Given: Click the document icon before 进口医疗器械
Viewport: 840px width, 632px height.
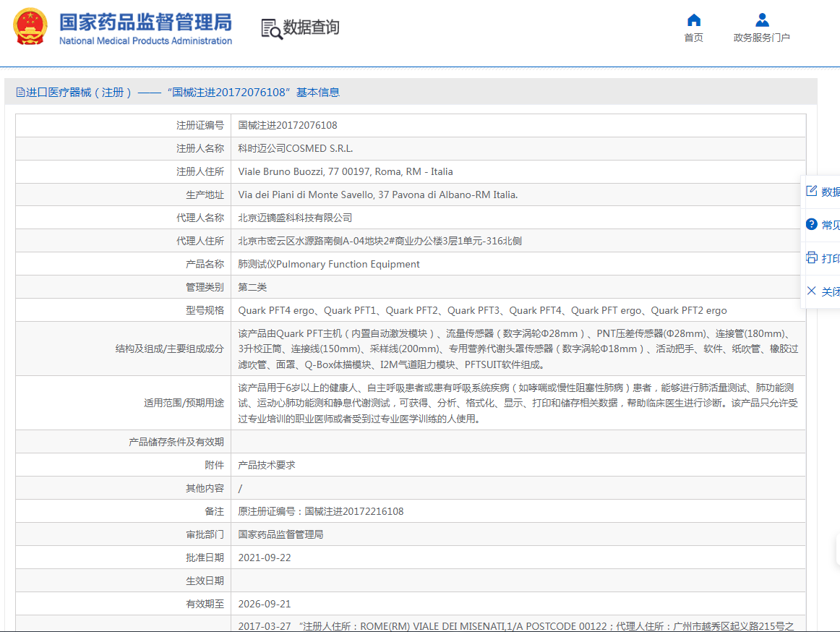Looking at the screenshot, I should (x=20, y=93).
